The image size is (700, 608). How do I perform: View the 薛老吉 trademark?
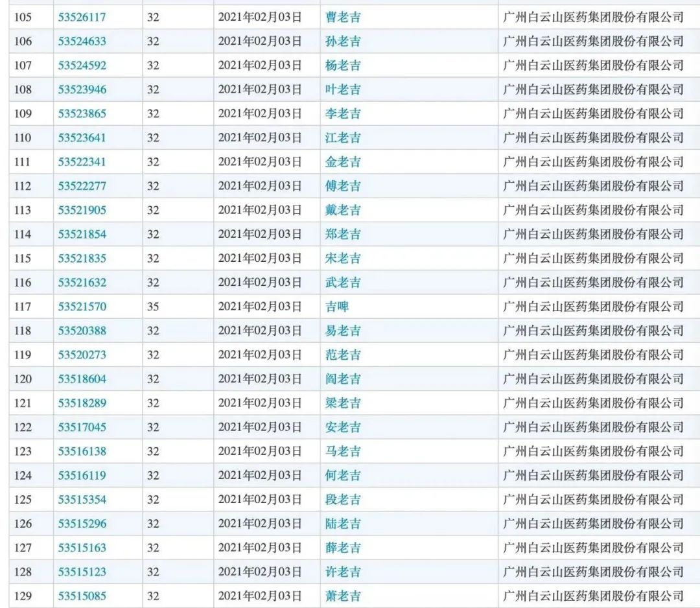pyautogui.click(x=343, y=548)
